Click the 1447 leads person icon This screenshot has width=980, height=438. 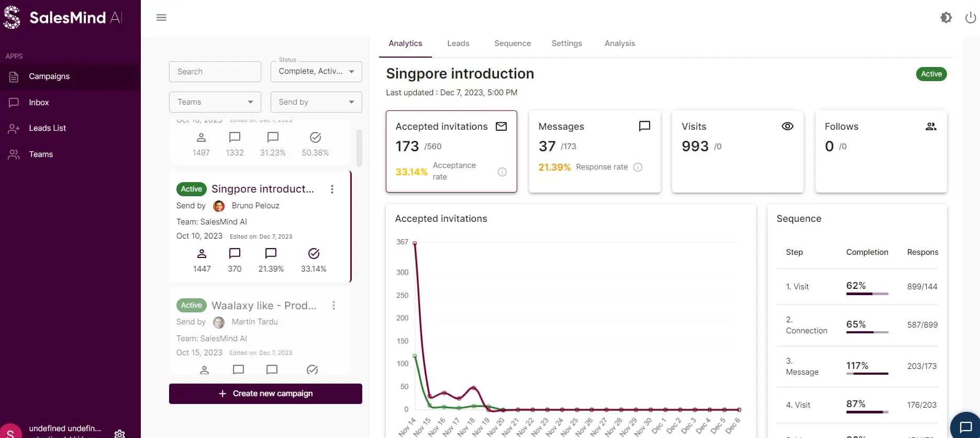pyautogui.click(x=202, y=254)
